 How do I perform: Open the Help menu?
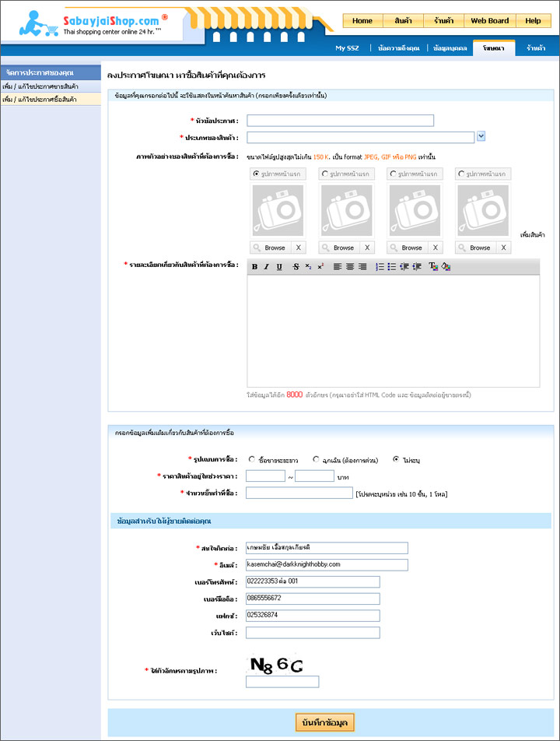(x=533, y=21)
